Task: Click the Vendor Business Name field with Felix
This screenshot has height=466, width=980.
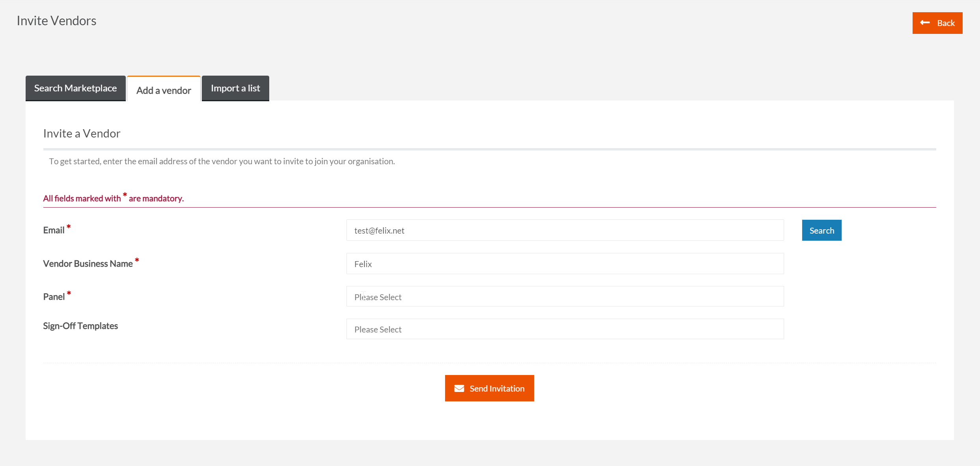Action: click(x=565, y=264)
